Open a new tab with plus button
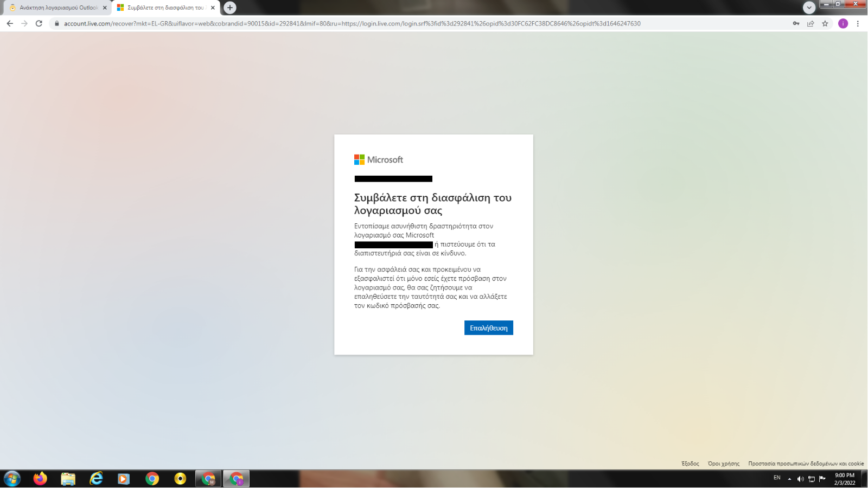The width and height of the screenshot is (868, 488). [x=230, y=8]
